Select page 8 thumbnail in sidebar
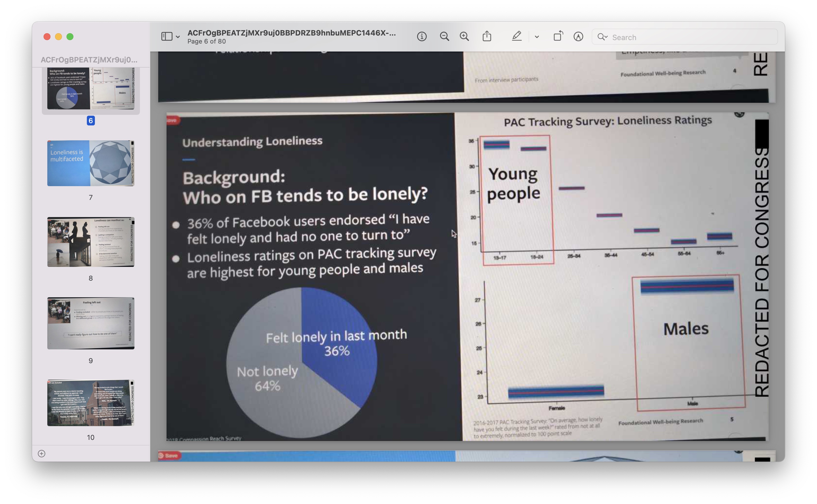This screenshot has width=817, height=504. (91, 242)
